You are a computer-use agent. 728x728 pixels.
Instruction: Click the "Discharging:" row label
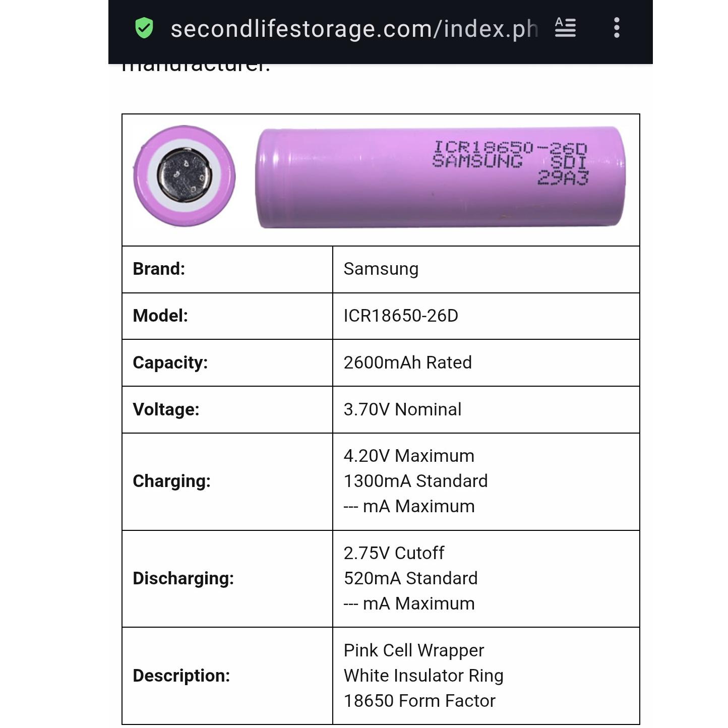coord(183,578)
